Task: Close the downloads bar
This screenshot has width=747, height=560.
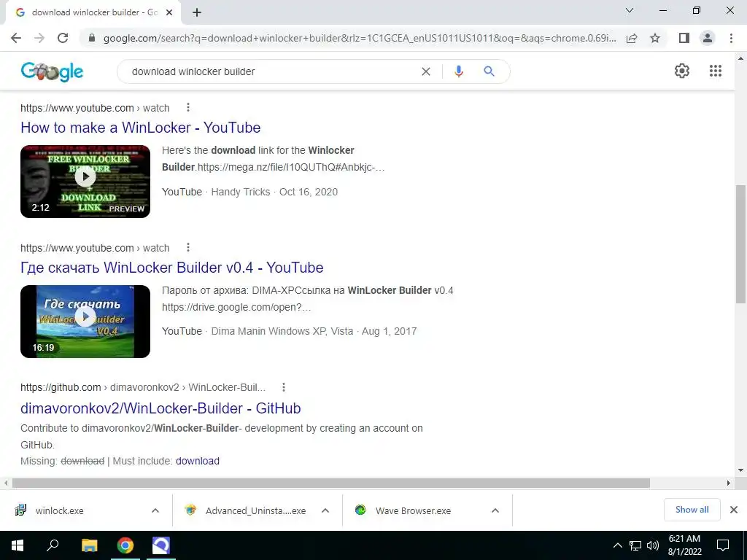Action: point(734,510)
